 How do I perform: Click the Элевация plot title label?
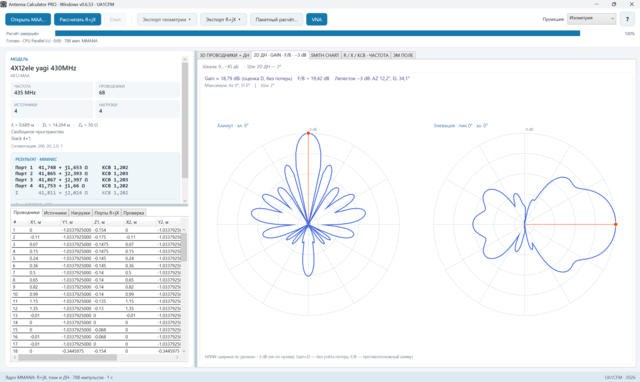460,126
